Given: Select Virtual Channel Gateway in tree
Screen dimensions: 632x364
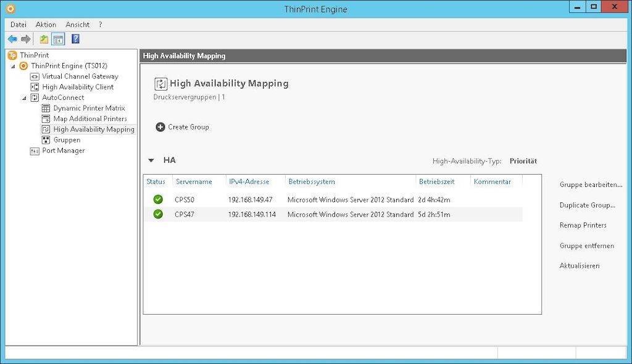Looking at the screenshot, I should [x=80, y=76].
